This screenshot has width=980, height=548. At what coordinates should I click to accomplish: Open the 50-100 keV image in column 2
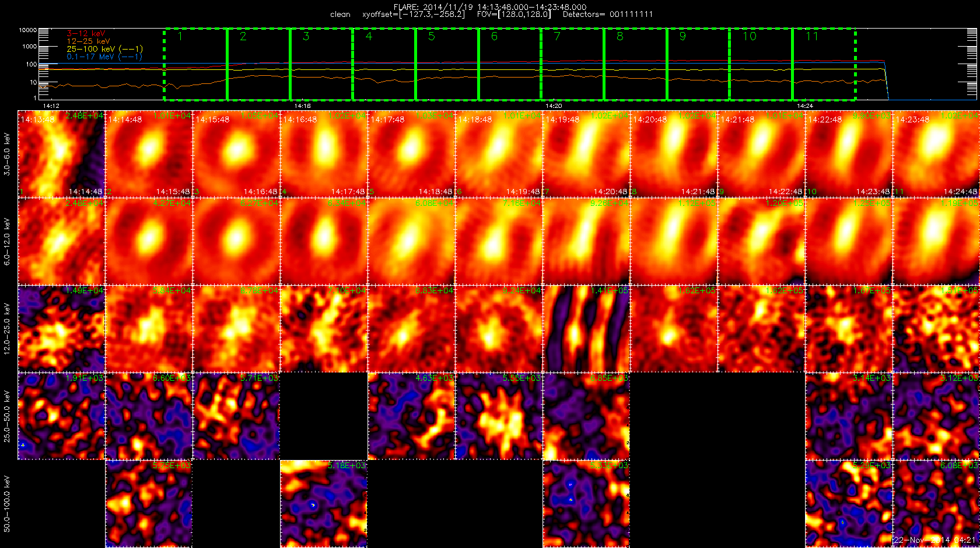(149, 504)
